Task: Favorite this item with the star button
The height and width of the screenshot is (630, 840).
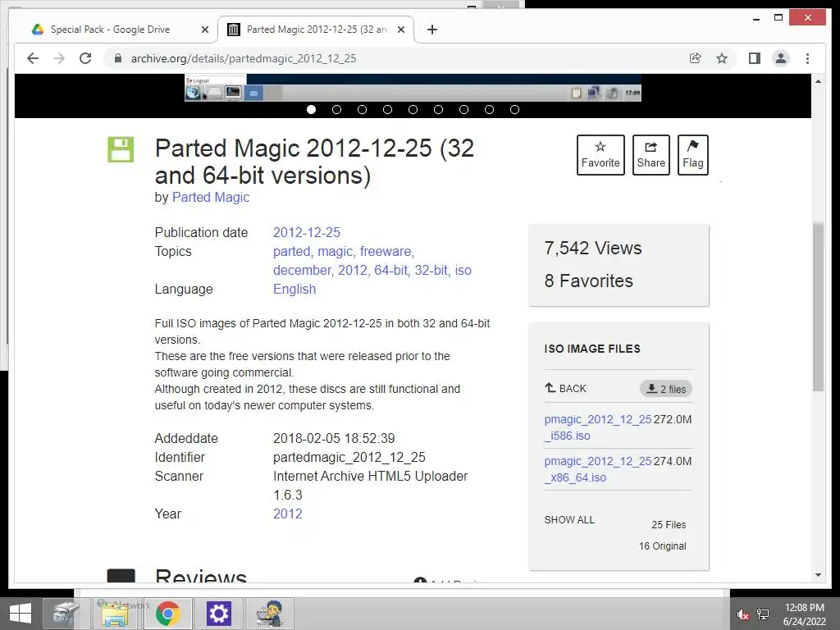Action: tap(600, 155)
